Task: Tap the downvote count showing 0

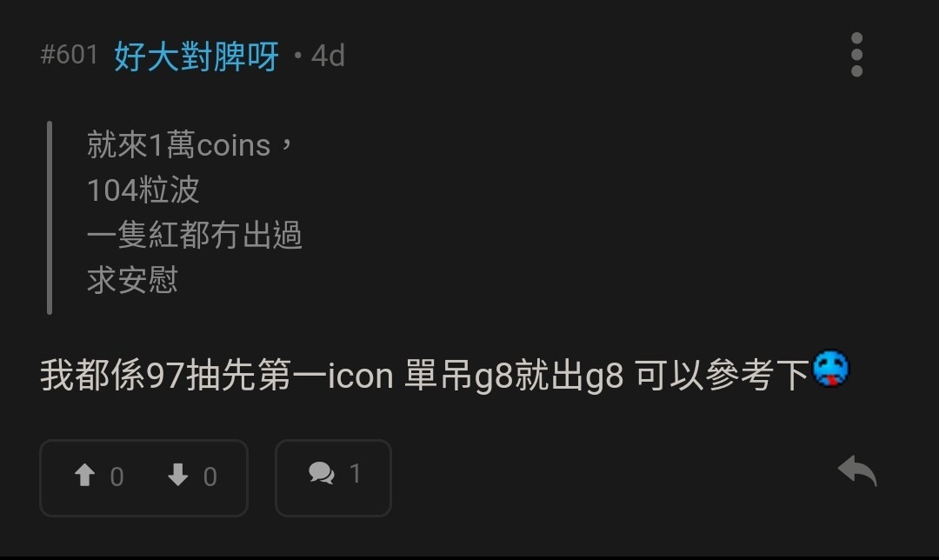Action: click(x=210, y=477)
